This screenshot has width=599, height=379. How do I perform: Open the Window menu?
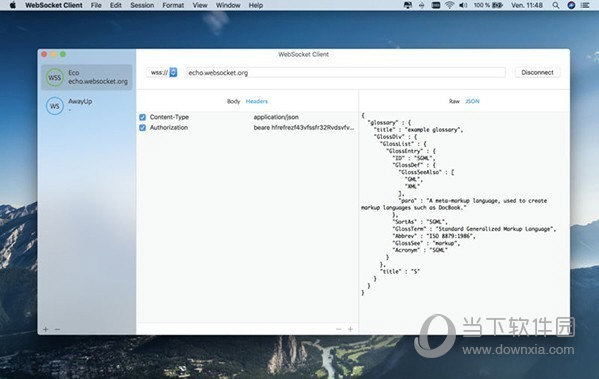[x=228, y=5]
